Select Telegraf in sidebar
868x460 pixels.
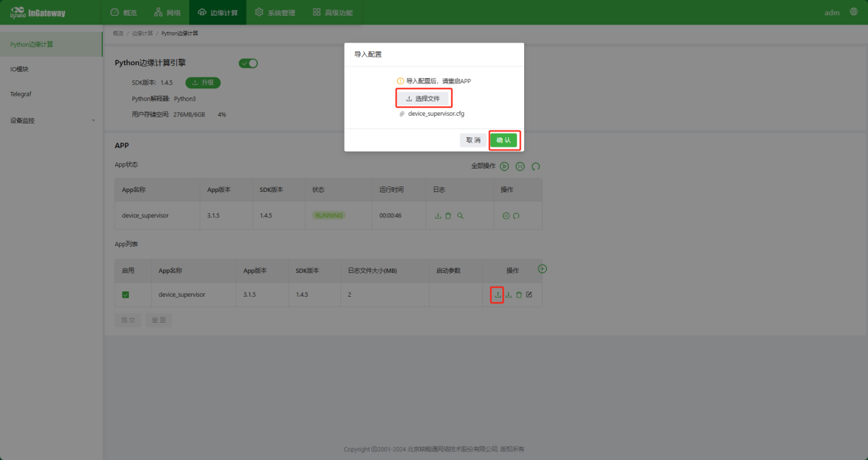click(51, 94)
